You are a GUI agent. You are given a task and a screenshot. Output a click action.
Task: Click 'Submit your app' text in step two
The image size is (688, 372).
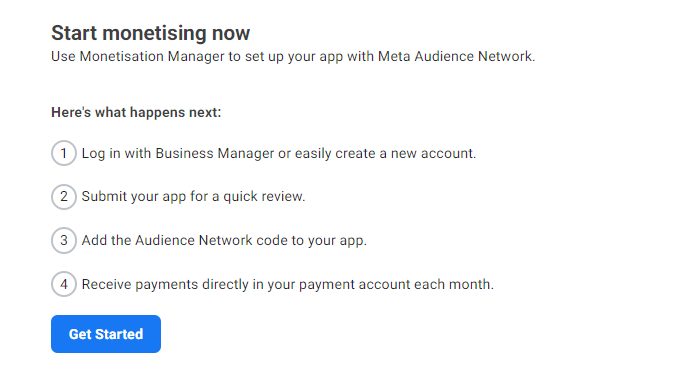pos(134,197)
